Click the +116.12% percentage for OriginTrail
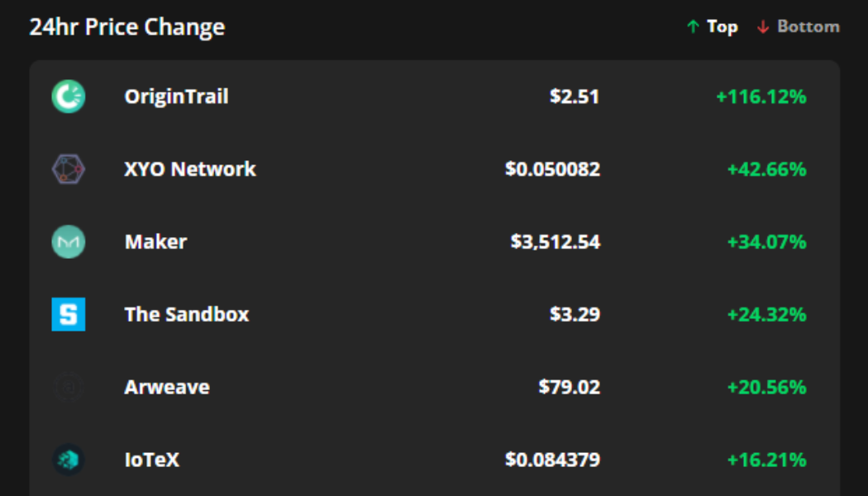868x496 pixels. pyautogui.click(x=765, y=97)
